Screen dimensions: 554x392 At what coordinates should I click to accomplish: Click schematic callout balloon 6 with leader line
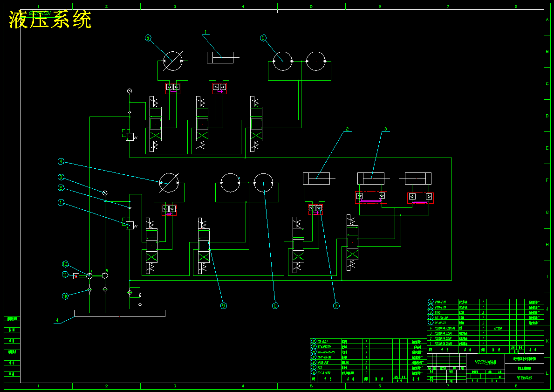(263, 38)
